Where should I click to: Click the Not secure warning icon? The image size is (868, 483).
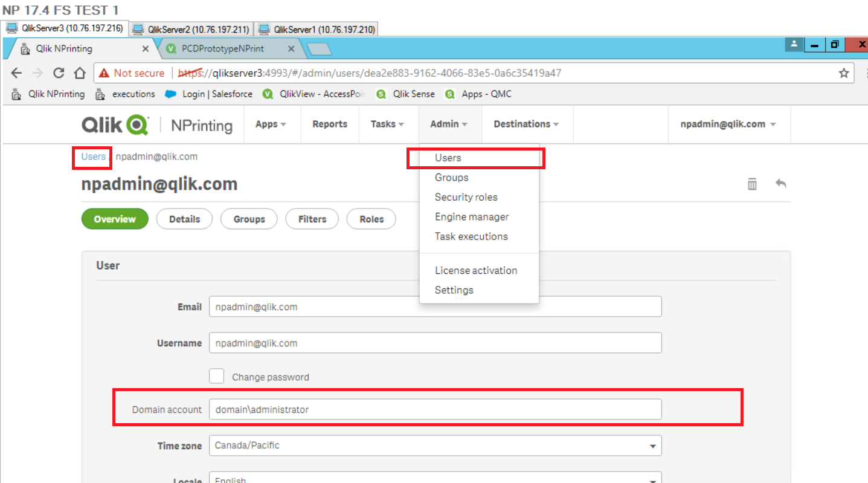104,73
